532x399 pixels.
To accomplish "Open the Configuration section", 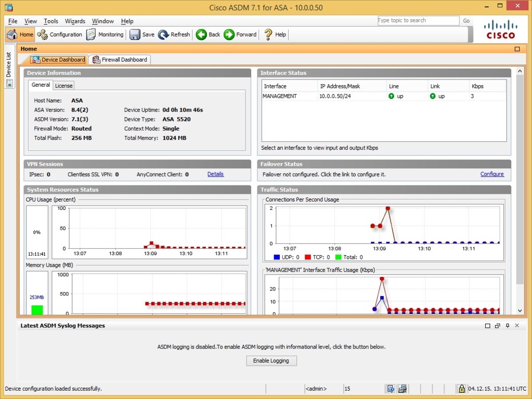I will pyautogui.click(x=60, y=35).
